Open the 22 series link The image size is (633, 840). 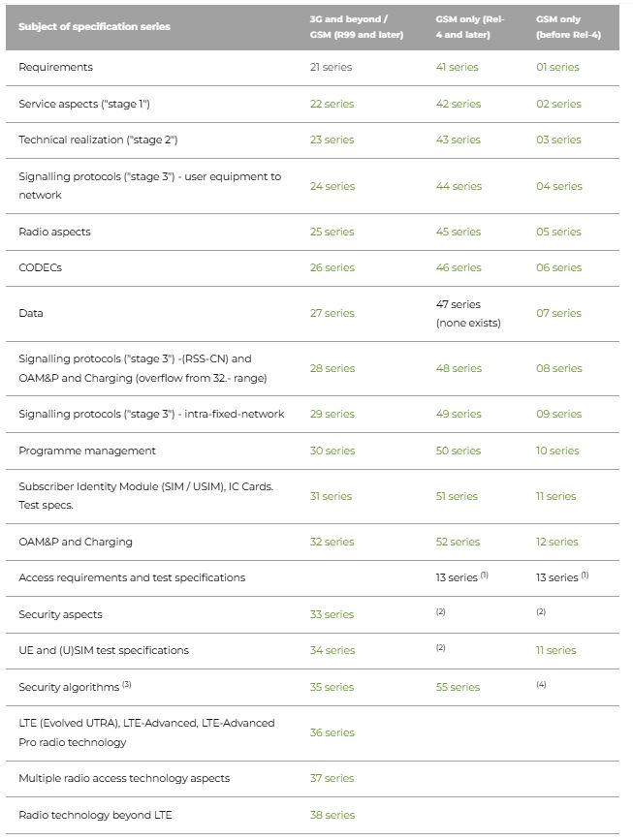pos(332,104)
